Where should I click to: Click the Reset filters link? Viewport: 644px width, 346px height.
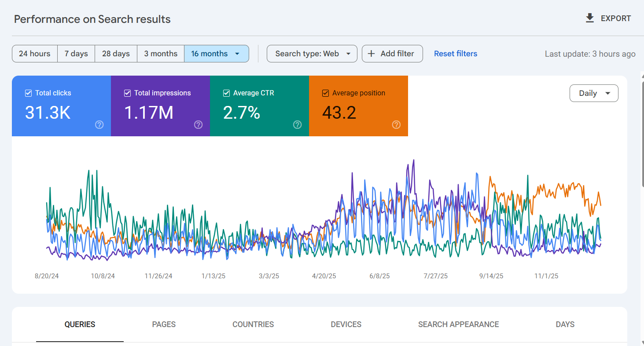click(x=455, y=53)
